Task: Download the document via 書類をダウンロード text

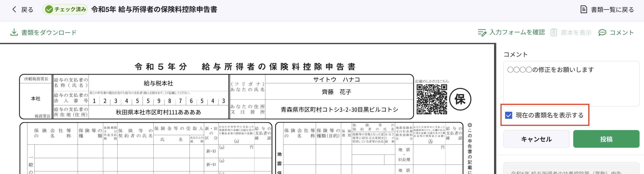Action: coord(49,32)
